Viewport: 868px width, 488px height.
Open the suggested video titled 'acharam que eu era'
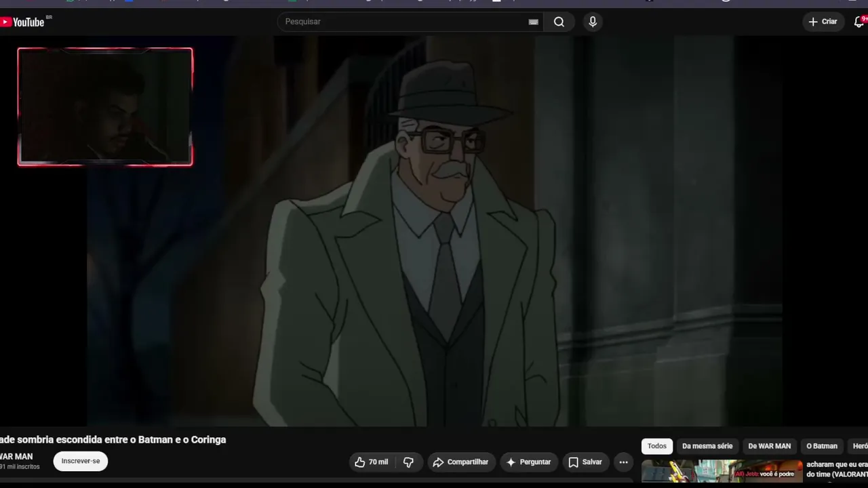(x=837, y=469)
